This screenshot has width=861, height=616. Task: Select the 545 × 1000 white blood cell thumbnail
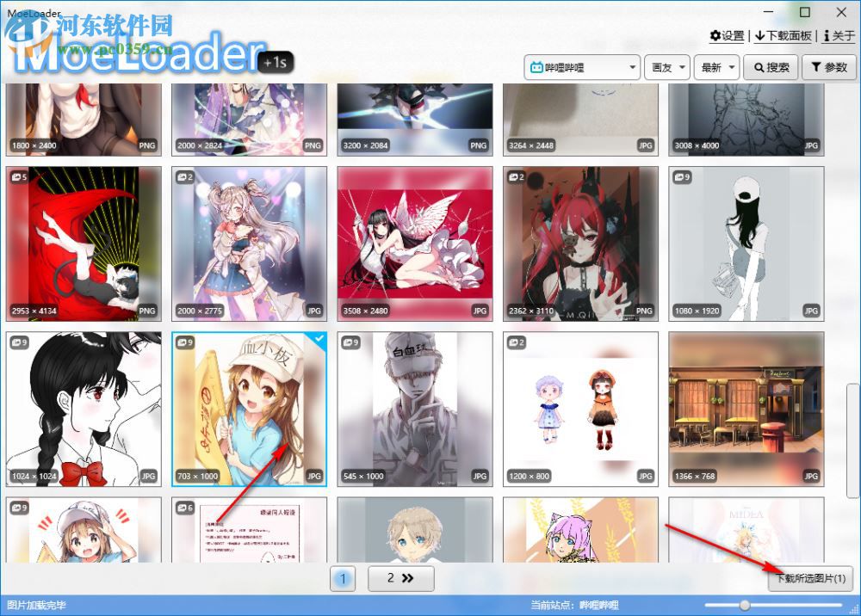tap(415, 410)
